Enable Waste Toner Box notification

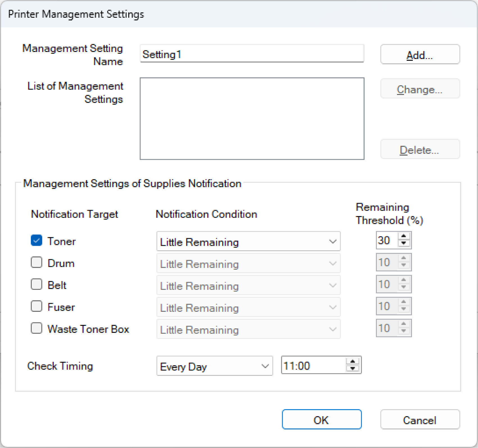coord(37,328)
